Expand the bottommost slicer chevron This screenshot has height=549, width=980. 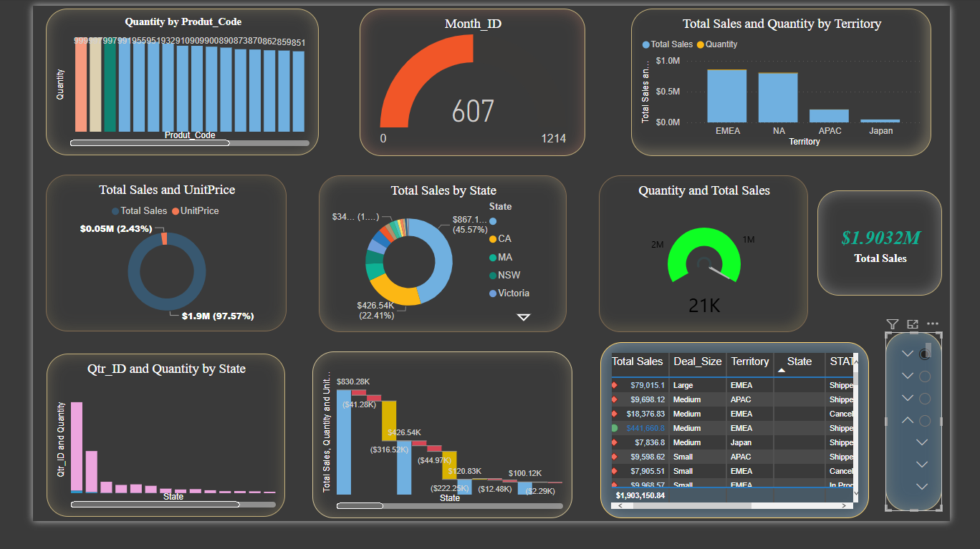click(922, 487)
